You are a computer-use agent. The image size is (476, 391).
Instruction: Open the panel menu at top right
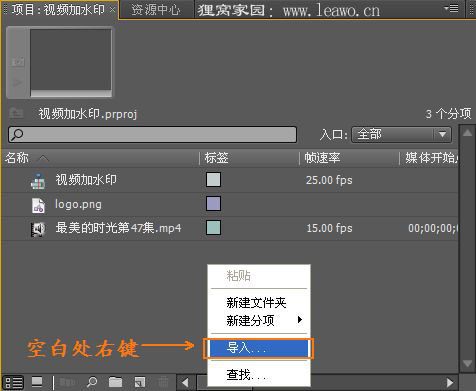click(452, 8)
